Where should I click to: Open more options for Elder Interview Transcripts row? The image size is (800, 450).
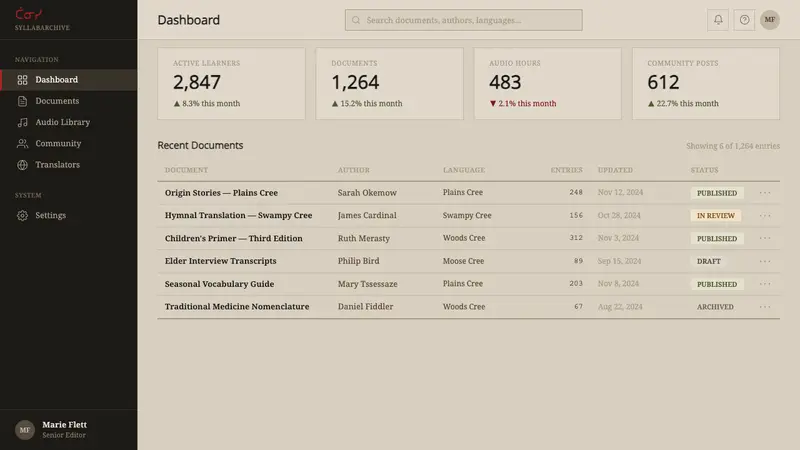pos(765,261)
